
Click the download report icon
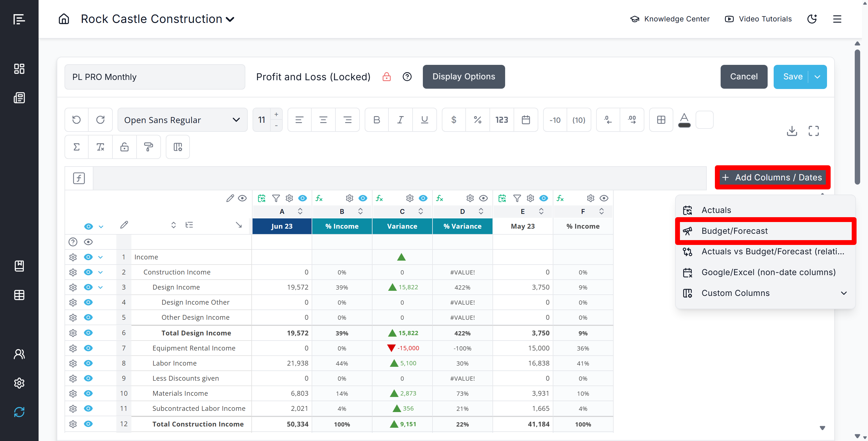(x=792, y=131)
